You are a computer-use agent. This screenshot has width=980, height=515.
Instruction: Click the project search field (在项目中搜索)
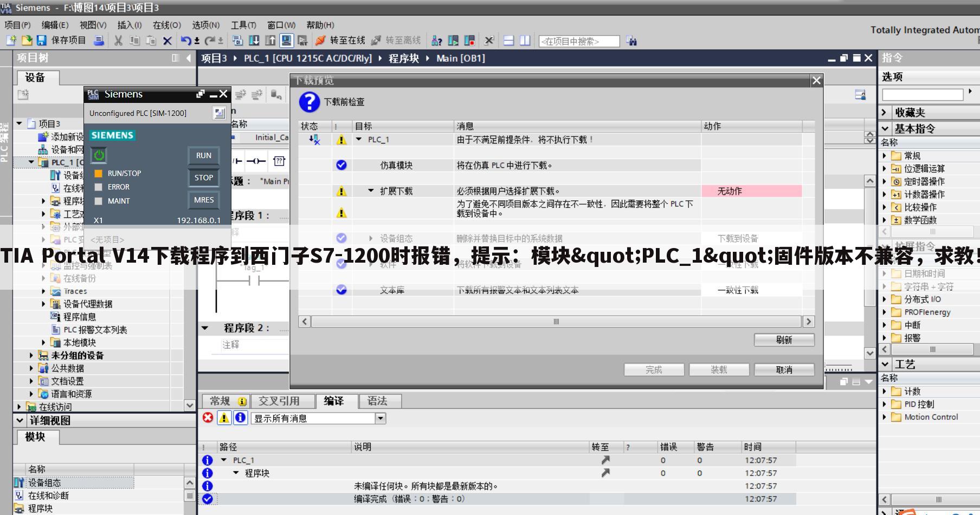click(x=577, y=41)
